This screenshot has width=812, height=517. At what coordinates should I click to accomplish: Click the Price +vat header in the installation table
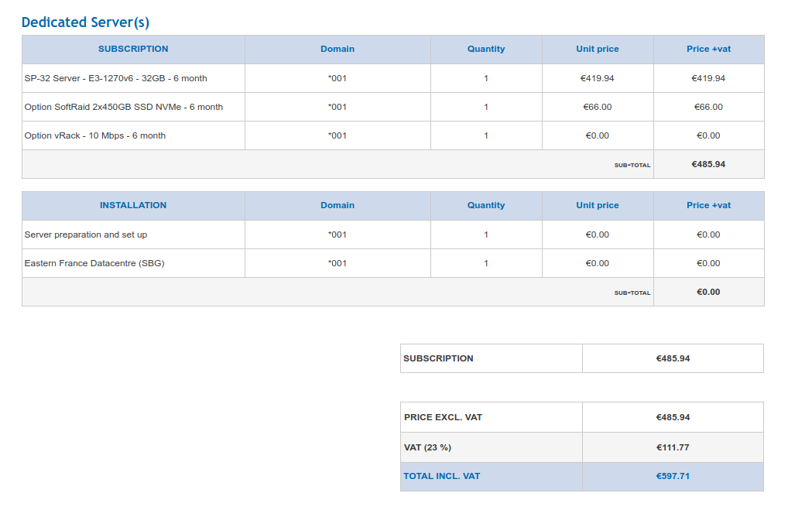[x=708, y=206]
